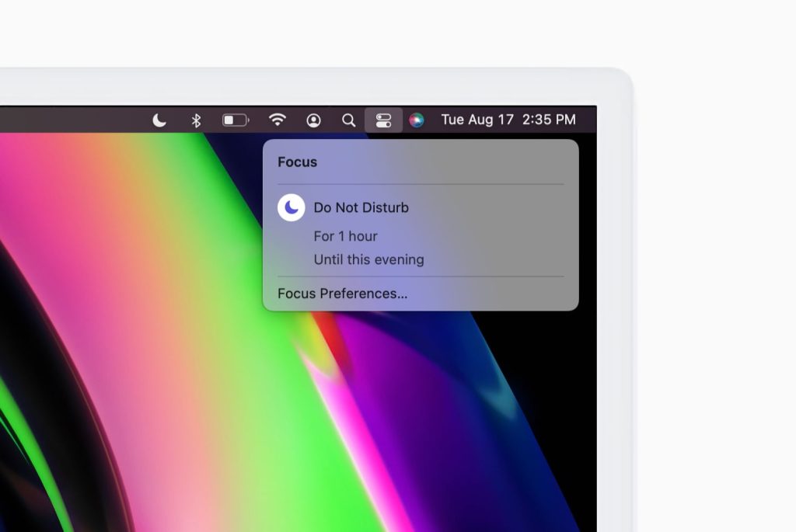Click blank space right of Focus Preferences
The height and width of the screenshot is (532, 796).
pyautogui.click(x=497, y=294)
